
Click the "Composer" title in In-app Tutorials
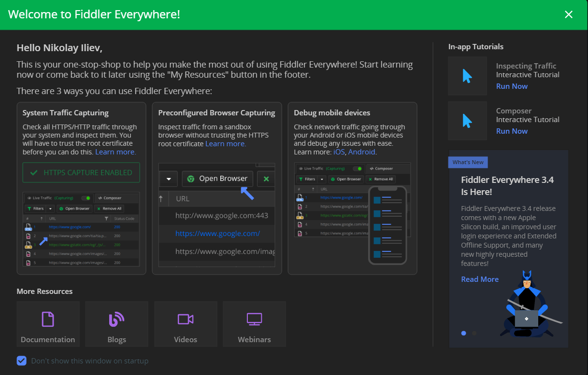pos(514,111)
